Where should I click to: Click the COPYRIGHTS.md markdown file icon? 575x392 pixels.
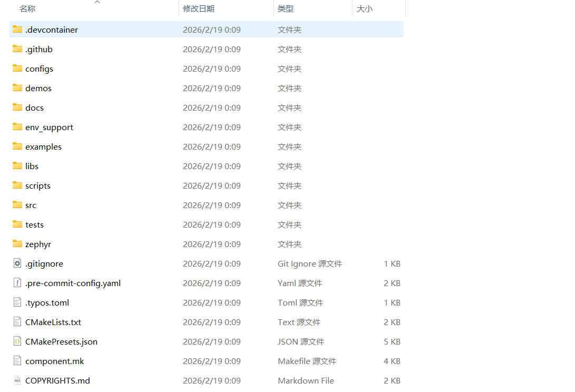coord(17,380)
